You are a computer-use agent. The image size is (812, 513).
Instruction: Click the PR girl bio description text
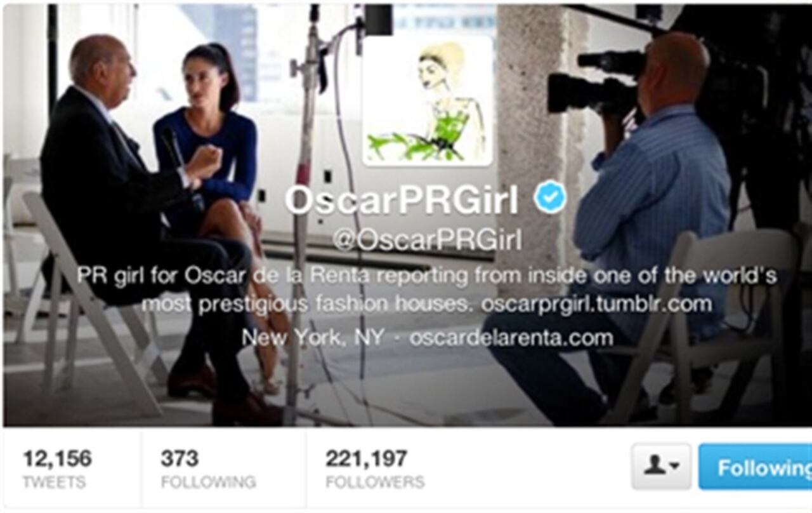(428, 290)
